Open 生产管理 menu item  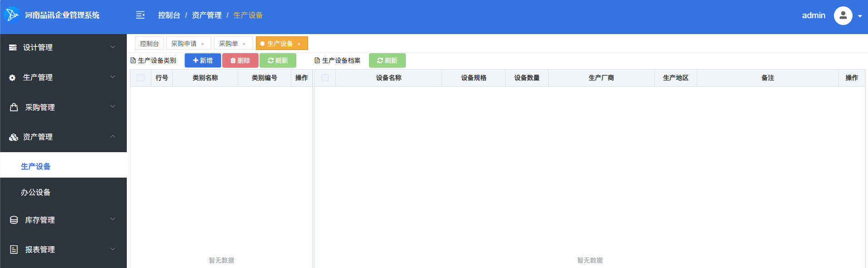tap(63, 78)
